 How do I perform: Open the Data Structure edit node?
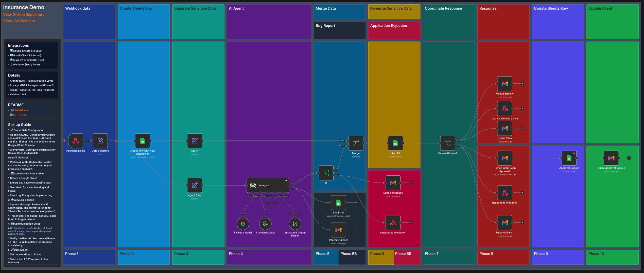100,141
